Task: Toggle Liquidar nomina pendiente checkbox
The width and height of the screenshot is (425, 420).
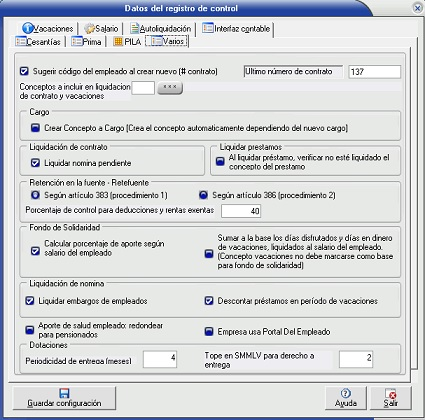Action: [35, 163]
